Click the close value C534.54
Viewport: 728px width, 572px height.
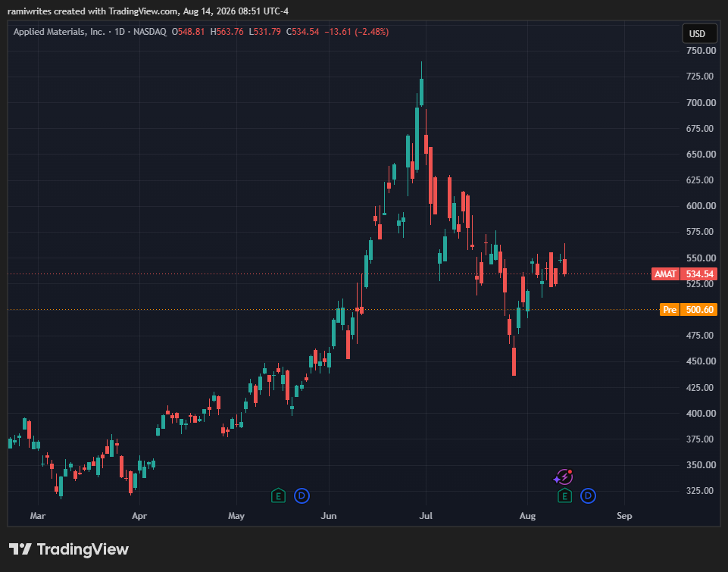tap(303, 32)
